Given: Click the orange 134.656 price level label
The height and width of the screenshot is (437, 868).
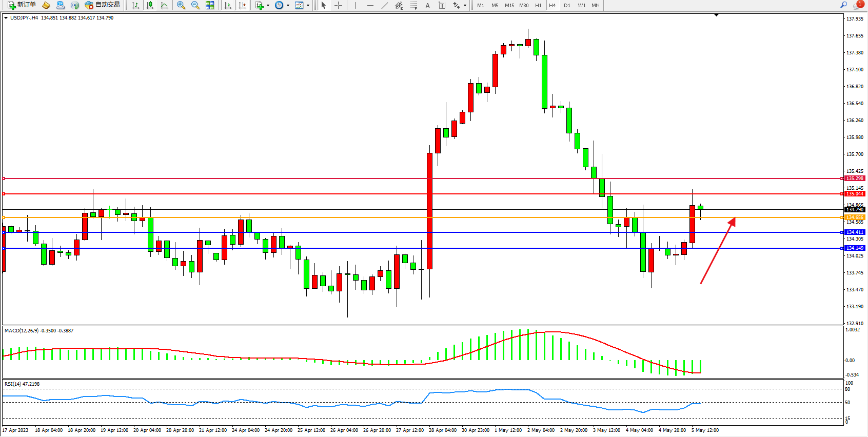Looking at the screenshot, I should click(x=855, y=217).
